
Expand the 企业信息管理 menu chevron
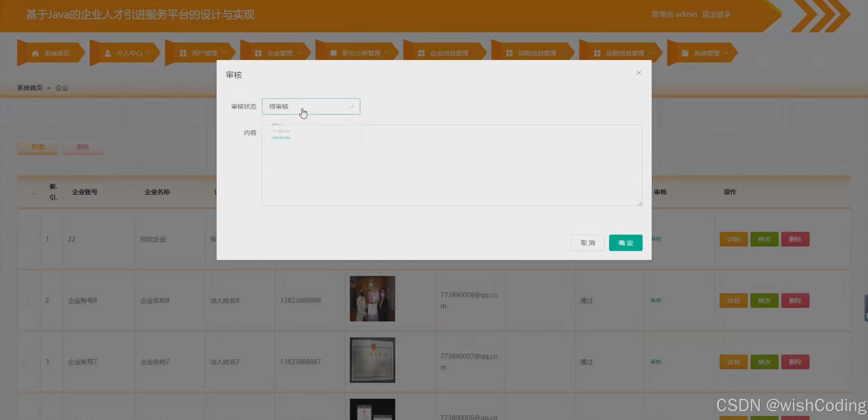[x=475, y=53]
